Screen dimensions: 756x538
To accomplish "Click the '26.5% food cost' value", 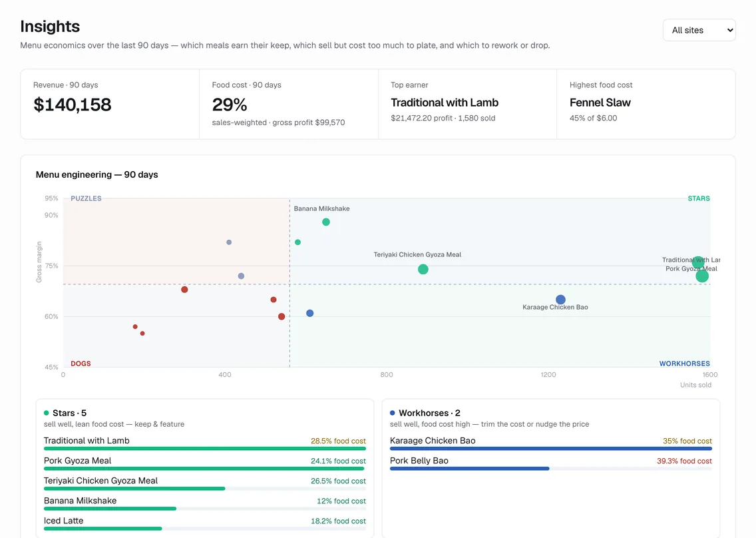I will tap(338, 481).
